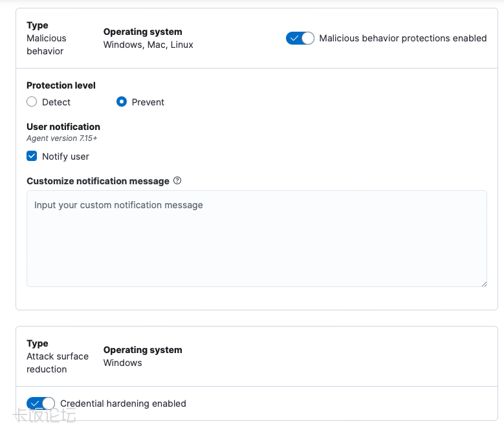Click the 'Attack surface reduction' type text
This screenshot has height=430, width=504.
pyautogui.click(x=57, y=363)
